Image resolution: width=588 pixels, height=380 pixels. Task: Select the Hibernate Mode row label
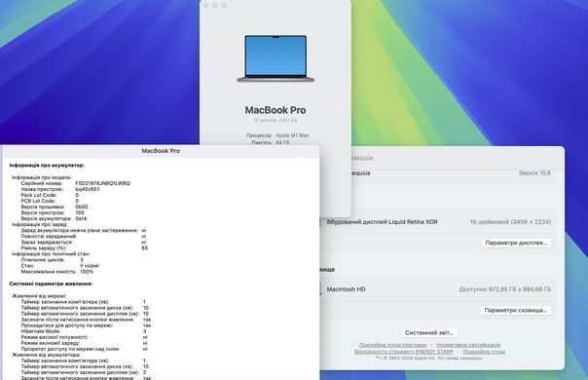[x=41, y=331]
